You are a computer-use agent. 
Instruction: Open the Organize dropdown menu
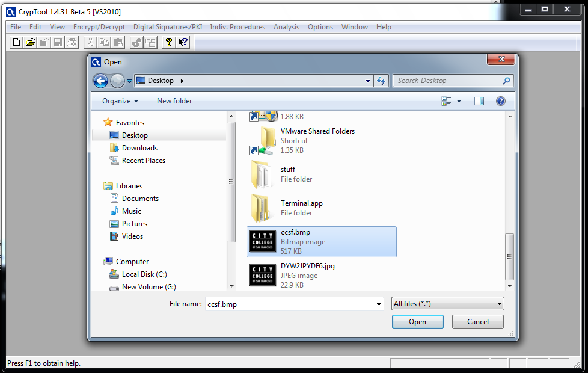tap(120, 101)
